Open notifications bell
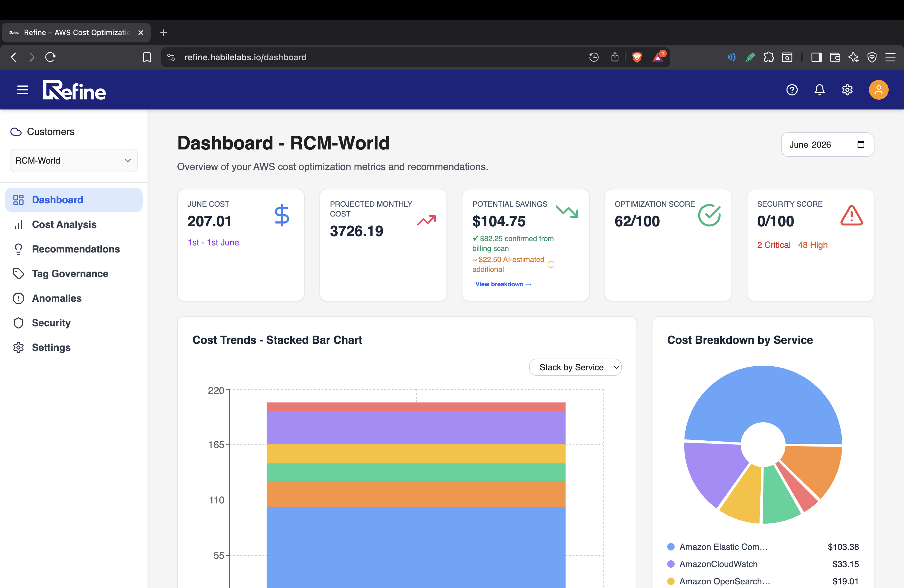Image resolution: width=904 pixels, height=588 pixels. (x=819, y=90)
